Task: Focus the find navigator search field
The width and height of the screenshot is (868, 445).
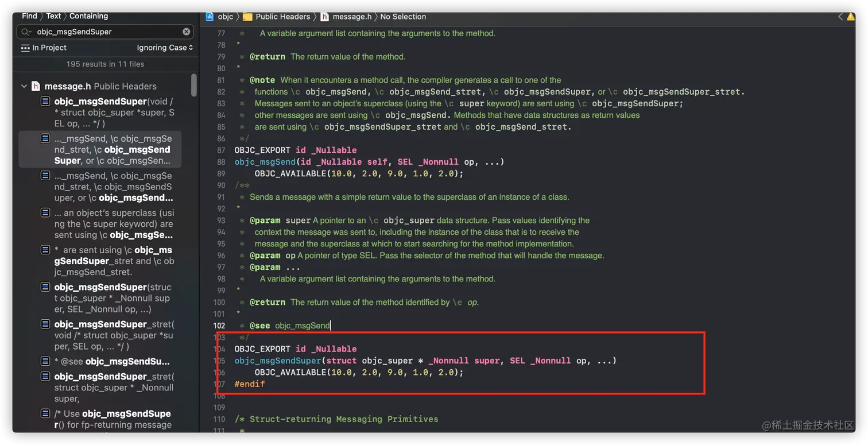Action: (x=106, y=32)
